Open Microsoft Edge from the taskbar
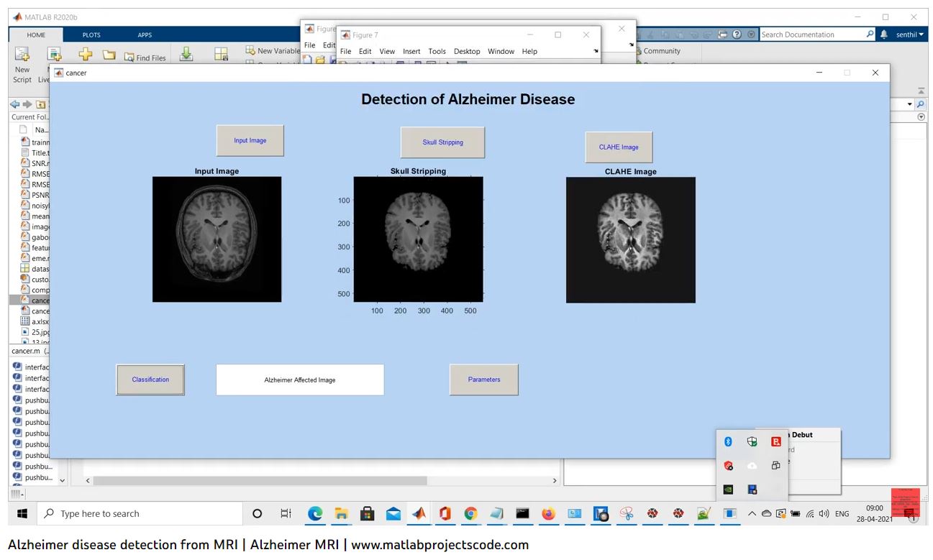 click(x=315, y=513)
